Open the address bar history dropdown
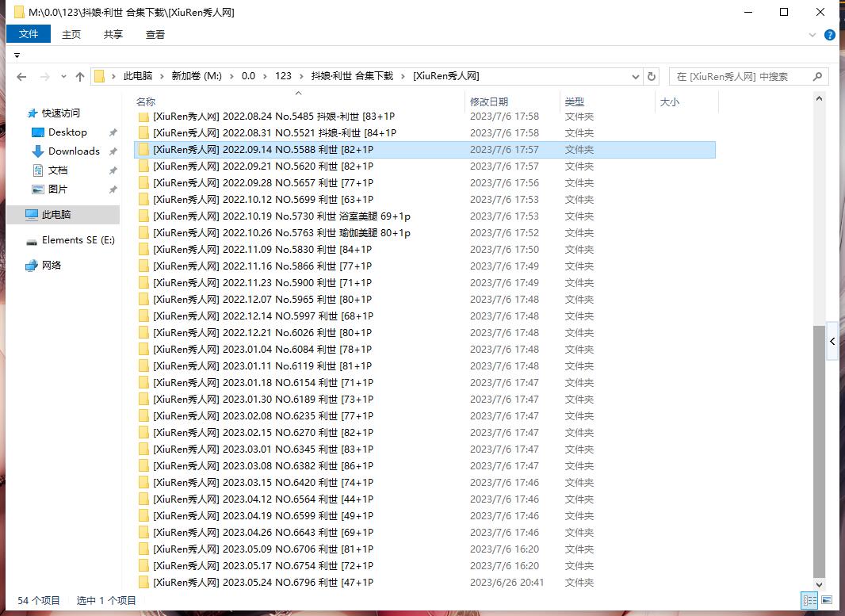The width and height of the screenshot is (845, 616). click(x=636, y=77)
